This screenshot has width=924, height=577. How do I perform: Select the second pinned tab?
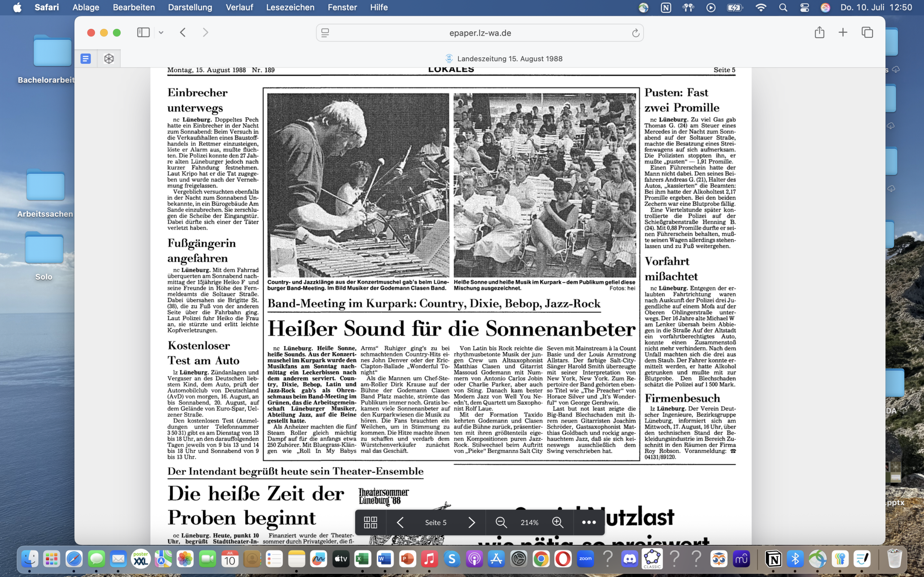coord(109,58)
